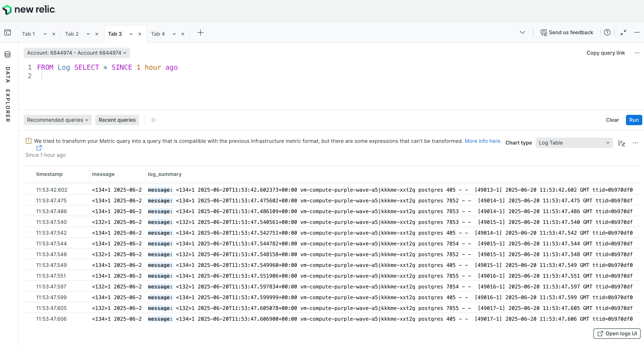The image size is (644, 348).
Task: Click the Send us feedback icon
Action: click(x=544, y=32)
